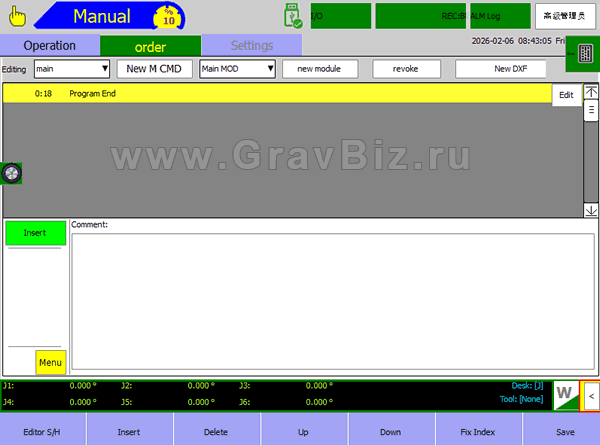
Task: Switch to the Settings tab
Action: click(251, 46)
